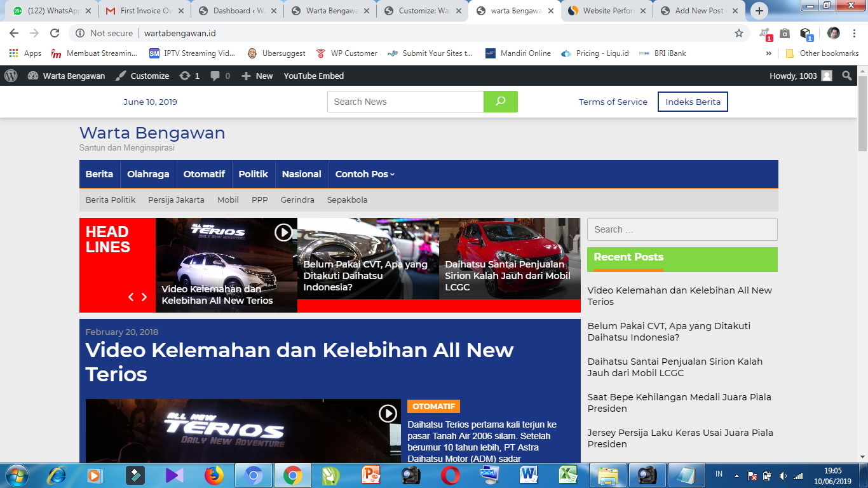Expand the bookmarks overflow chevron

pos(769,53)
